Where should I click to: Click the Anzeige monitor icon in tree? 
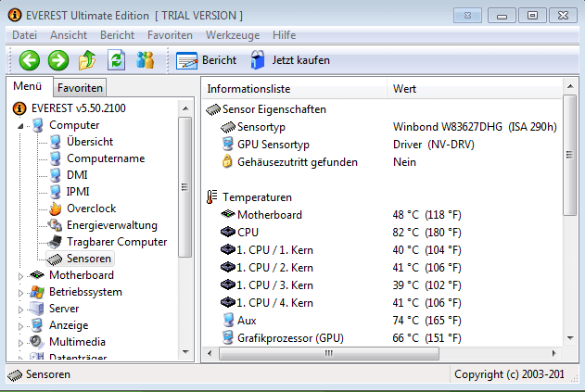(37, 325)
